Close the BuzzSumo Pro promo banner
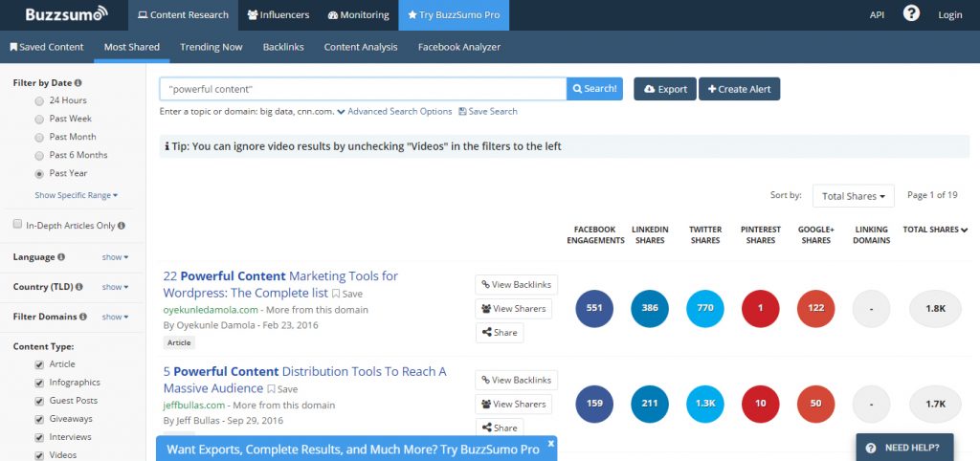The width and height of the screenshot is (980, 461). (550, 443)
